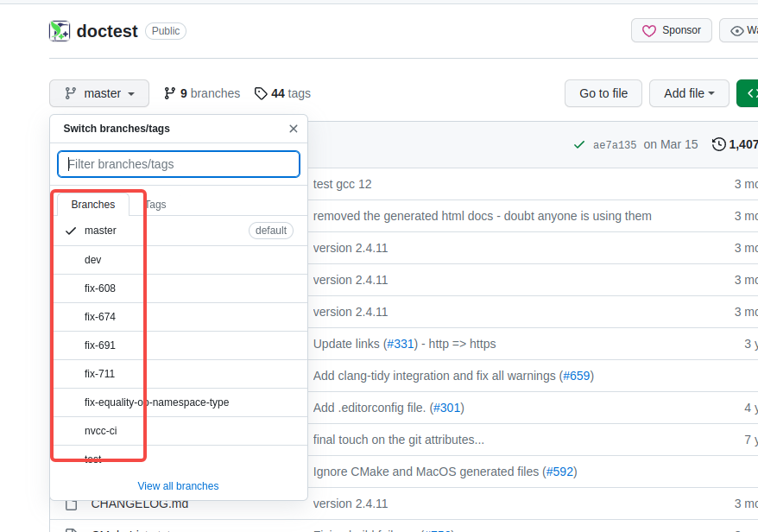Click the checkmark next to master branch

point(73,231)
